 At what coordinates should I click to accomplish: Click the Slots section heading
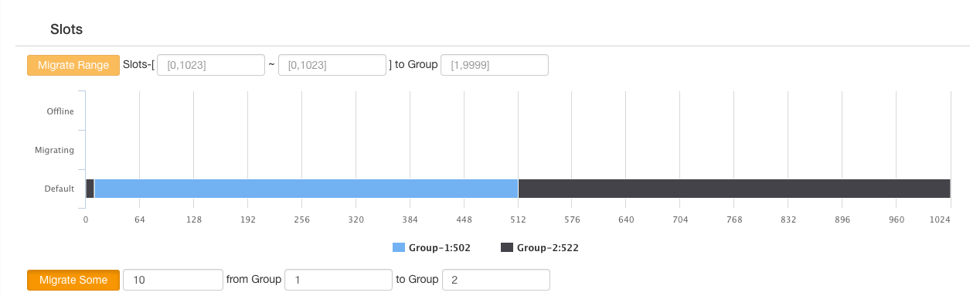click(66, 29)
